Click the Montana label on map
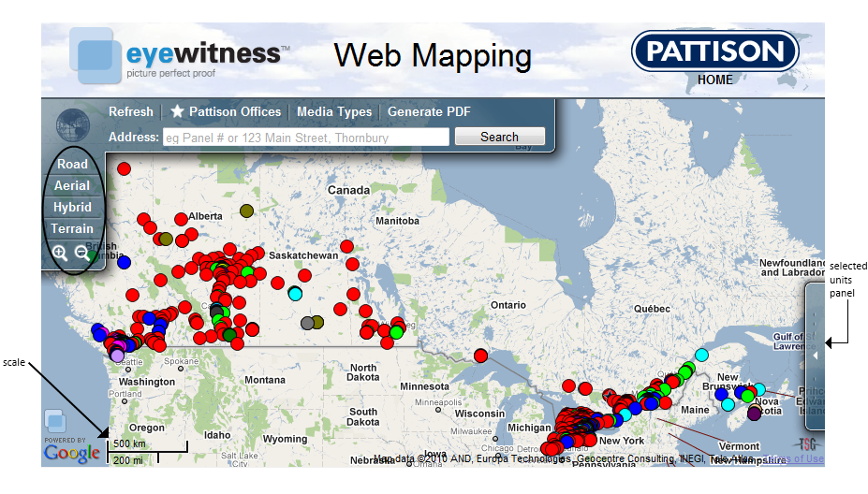Viewport: 868px width, 494px height. click(x=265, y=380)
